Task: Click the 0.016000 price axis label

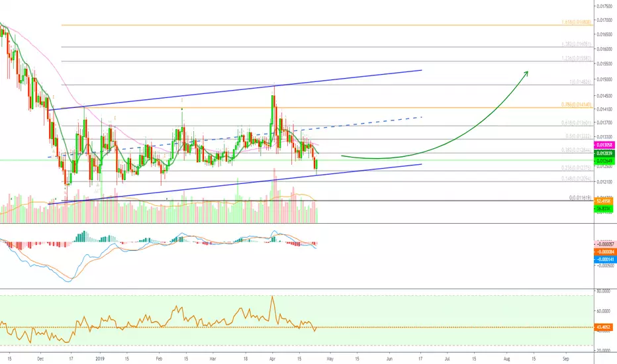Action: click(x=606, y=49)
